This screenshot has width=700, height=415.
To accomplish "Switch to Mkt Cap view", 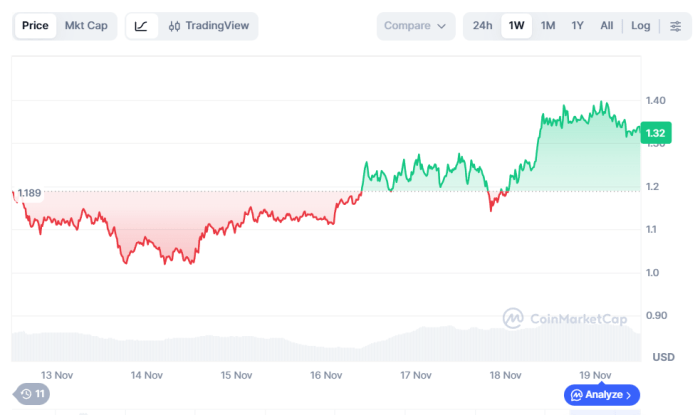I will pyautogui.click(x=86, y=26).
